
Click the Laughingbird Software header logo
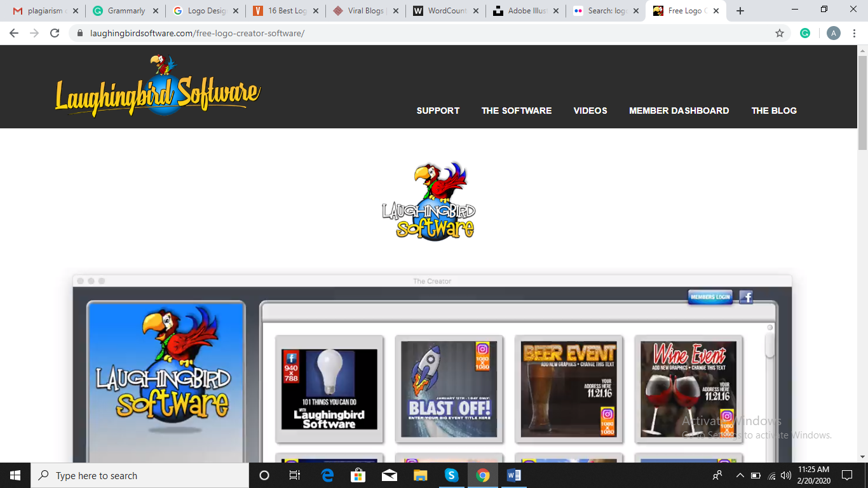coord(158,87)
